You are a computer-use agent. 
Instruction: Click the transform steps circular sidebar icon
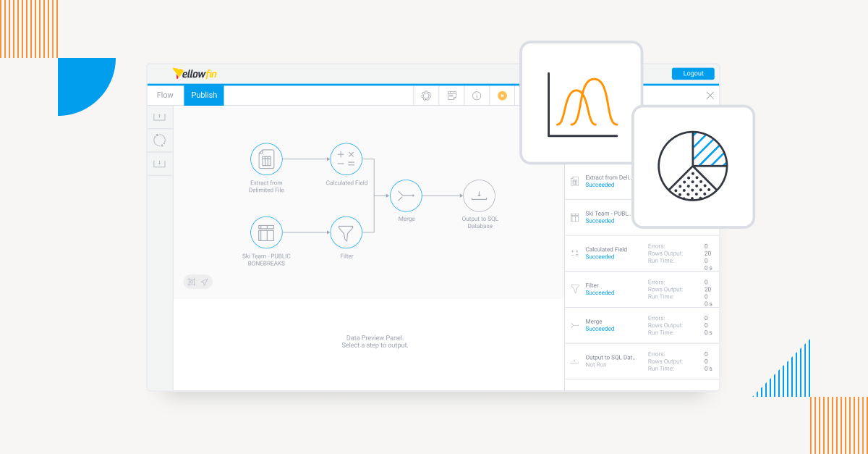point(160,140)
